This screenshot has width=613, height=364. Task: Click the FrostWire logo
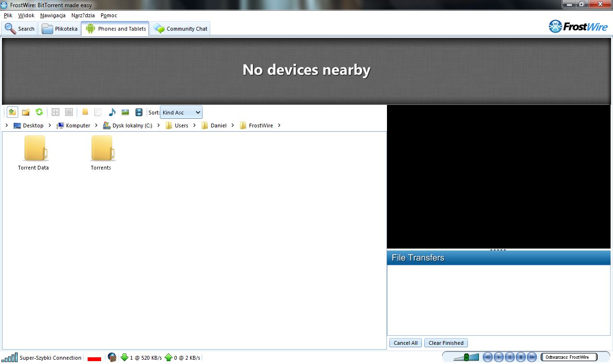tap(578, 26)
